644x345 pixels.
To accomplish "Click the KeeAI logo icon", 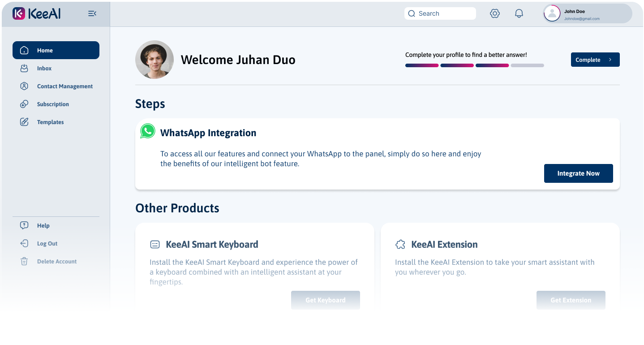I will pyautogui.click(x=18, y=13).
